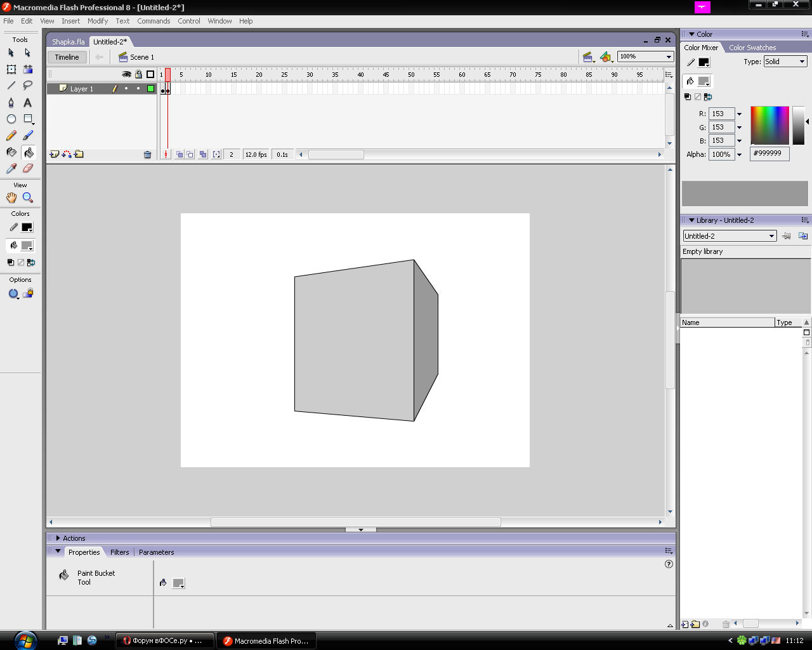
Task: Select the Line tool
Action: pos(11,85)
